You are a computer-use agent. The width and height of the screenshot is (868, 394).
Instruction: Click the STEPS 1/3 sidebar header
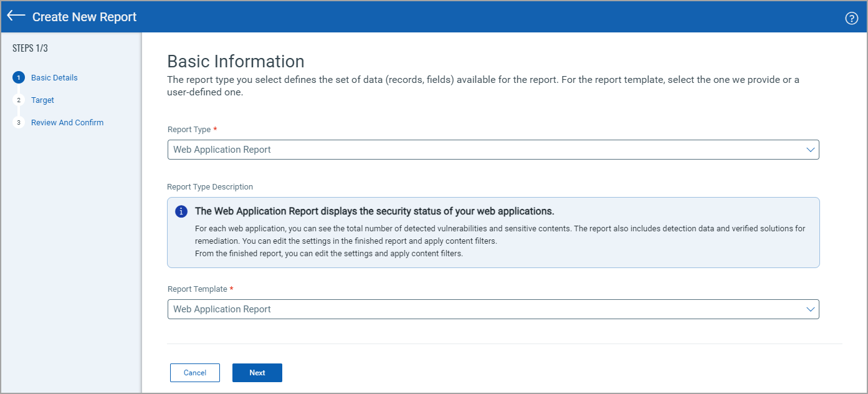click(x=29, y=47)
